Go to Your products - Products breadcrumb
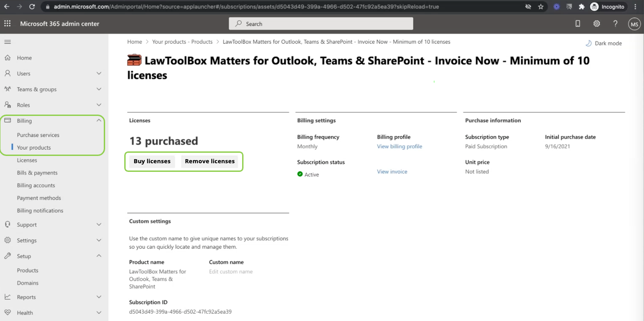This screenshot has height=321, width=644. tap(182, 42)
